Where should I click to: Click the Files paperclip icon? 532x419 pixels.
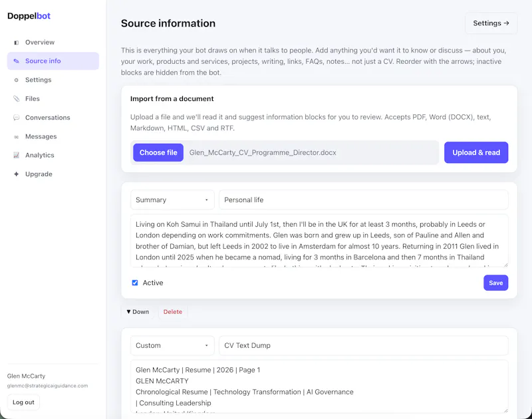(16, 98)
